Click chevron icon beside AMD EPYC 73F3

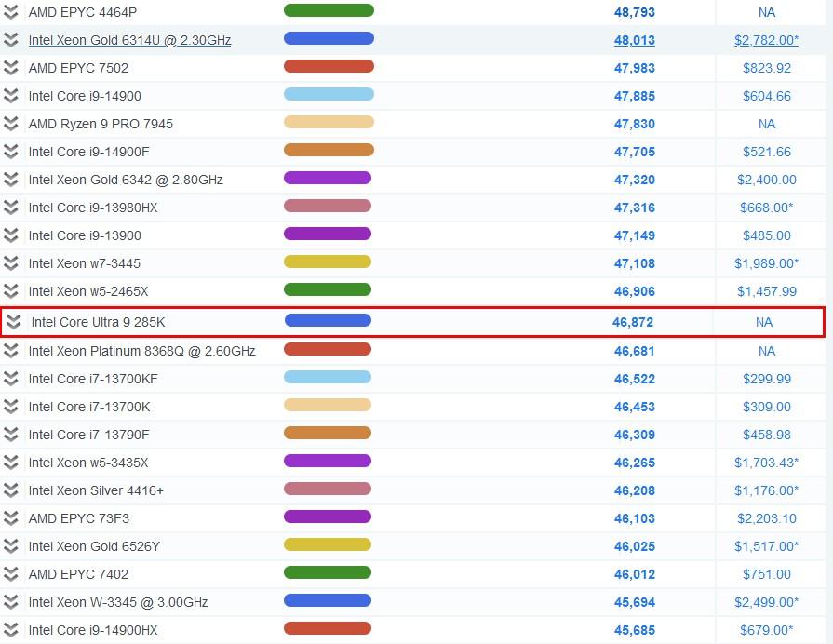(11, 518)
